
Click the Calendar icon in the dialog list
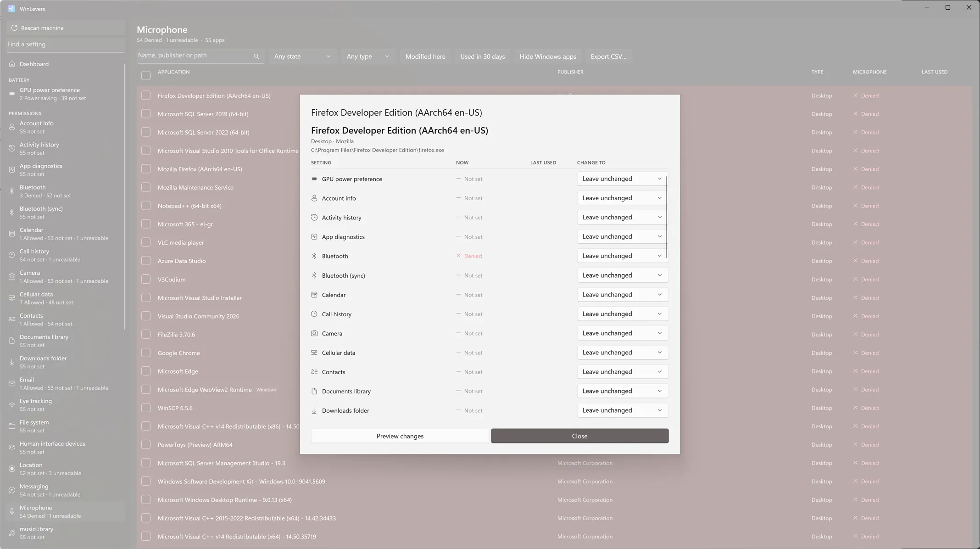coord(314,295)
